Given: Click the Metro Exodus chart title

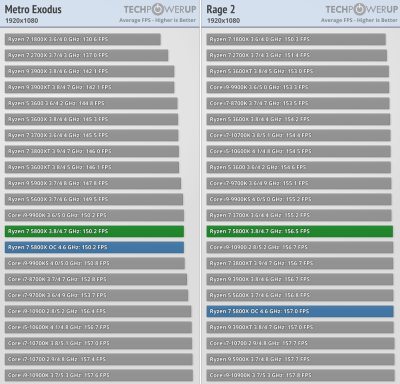Looking at the screenshot, I should 33,9.
